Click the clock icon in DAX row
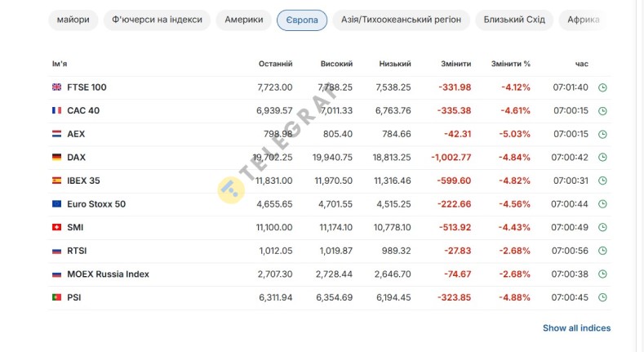The width and height of the screenshot is (644, 352). click(602, 158)
